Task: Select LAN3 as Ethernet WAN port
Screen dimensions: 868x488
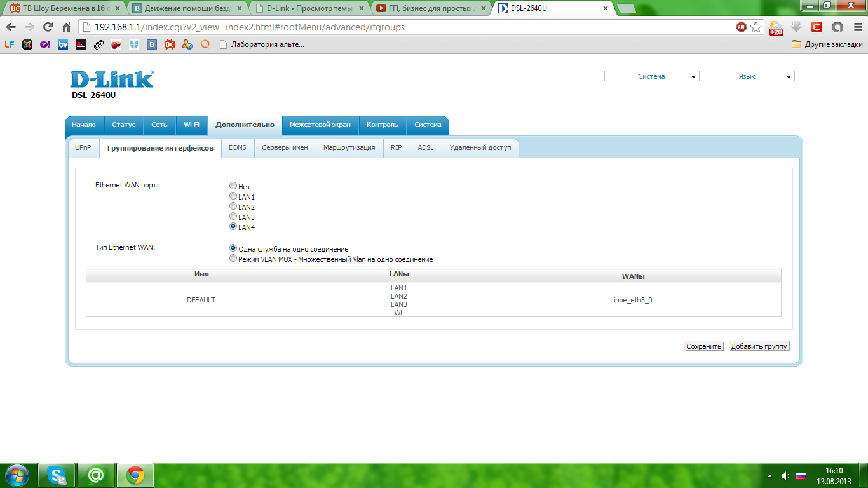Action: (x=233, y=217)
